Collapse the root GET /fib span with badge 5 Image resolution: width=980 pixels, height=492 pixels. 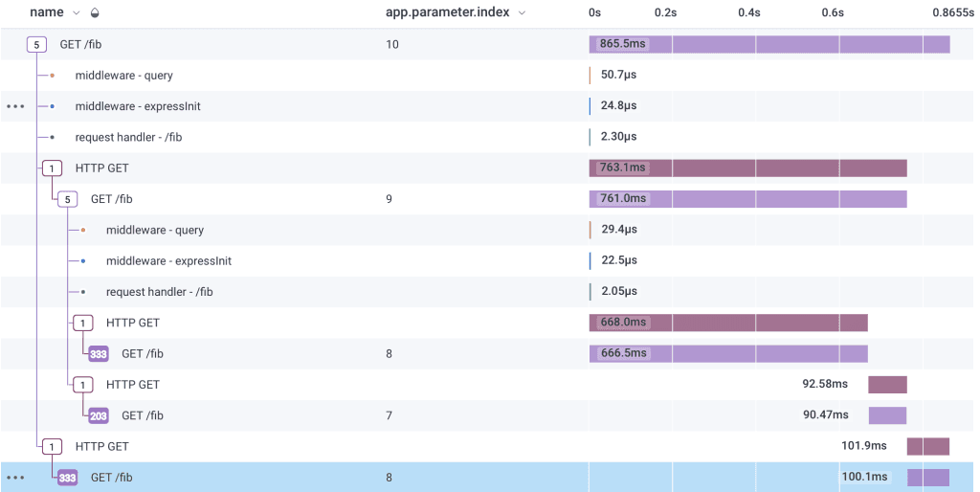tap(36, 45)
